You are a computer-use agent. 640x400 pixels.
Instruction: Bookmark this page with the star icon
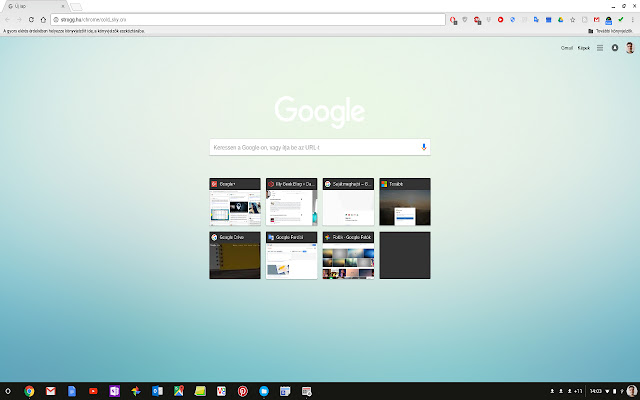(x=573, y=20)
